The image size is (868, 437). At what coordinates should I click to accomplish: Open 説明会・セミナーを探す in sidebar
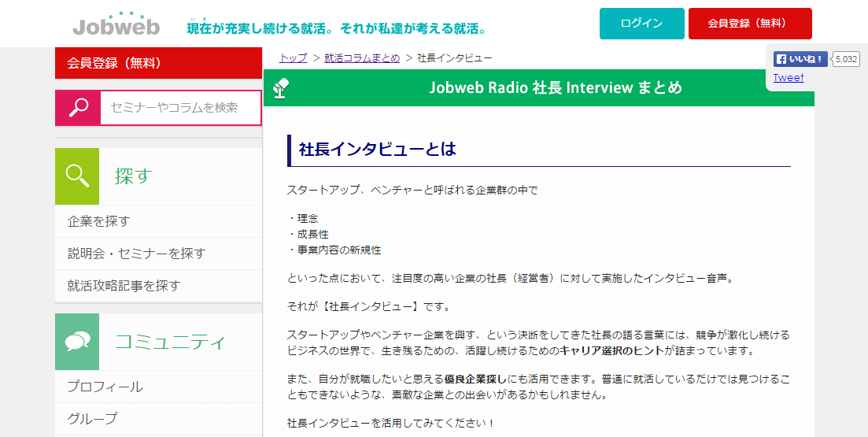158,254
